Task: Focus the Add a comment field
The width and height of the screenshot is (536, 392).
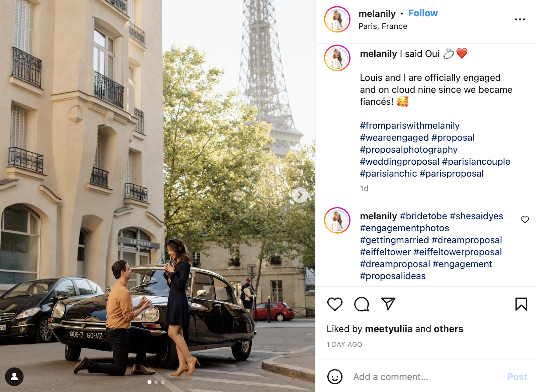Action: (425, 377)
